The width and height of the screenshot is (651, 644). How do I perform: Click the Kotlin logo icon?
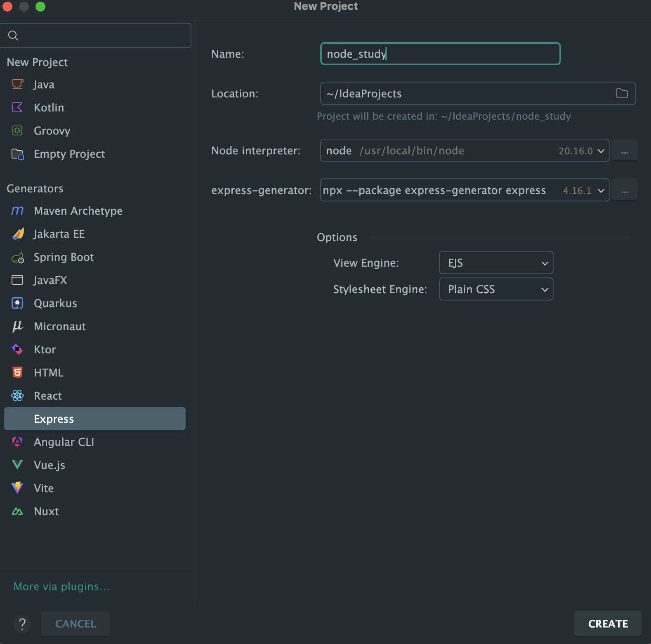tap(17, 107)
